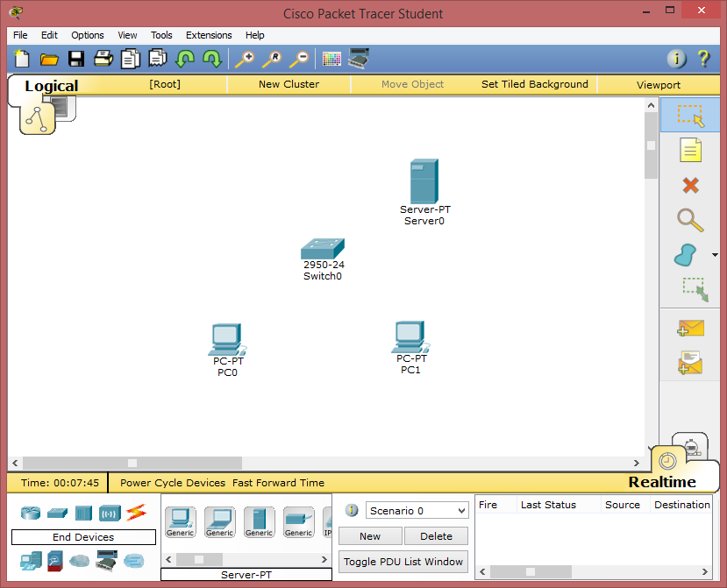Select the Add Simple PDU envelope tool
This screenshot has width=727, height=588.
tap(690, 328)
